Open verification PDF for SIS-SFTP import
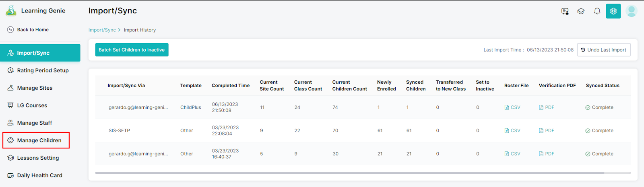 coord(547,131)
